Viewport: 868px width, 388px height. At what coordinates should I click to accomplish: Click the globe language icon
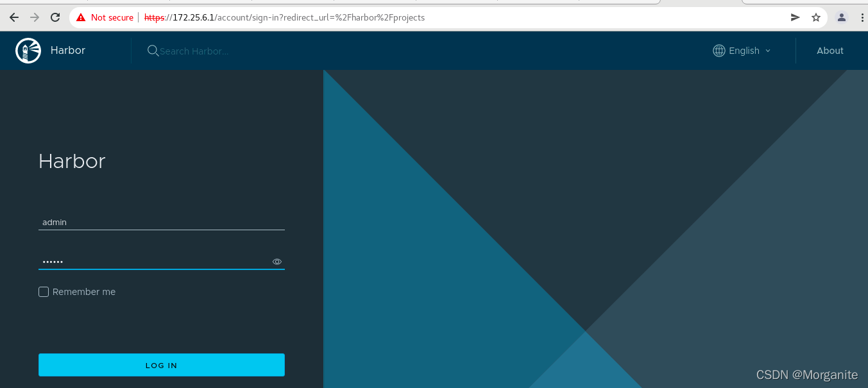point(719,51)
